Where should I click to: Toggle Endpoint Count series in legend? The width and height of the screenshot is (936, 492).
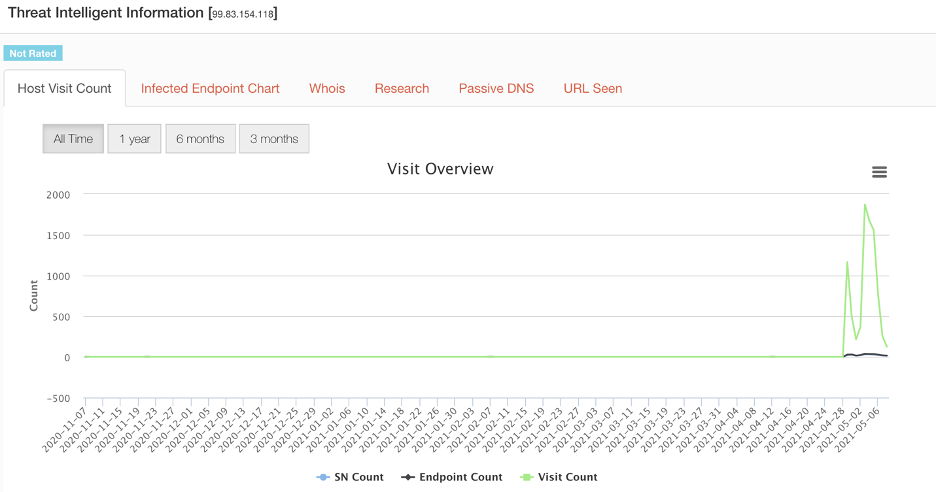(x=460, y=477)
